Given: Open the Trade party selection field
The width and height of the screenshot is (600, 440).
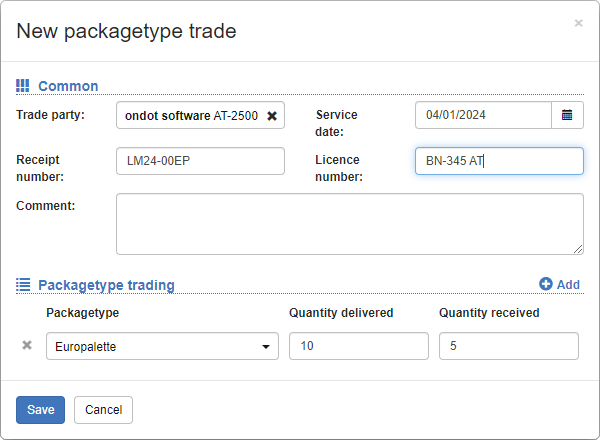Looking at the screenshot, I should click(190, 115).
